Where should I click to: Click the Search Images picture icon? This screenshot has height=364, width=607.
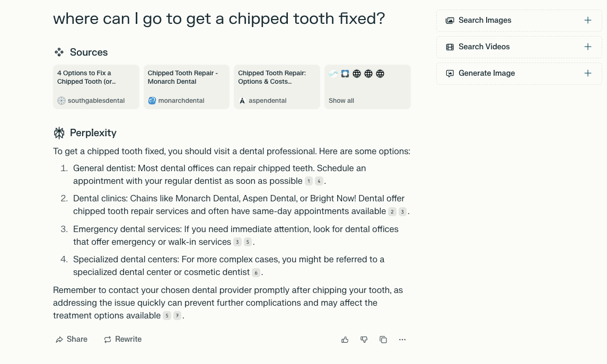click(450, 21)
